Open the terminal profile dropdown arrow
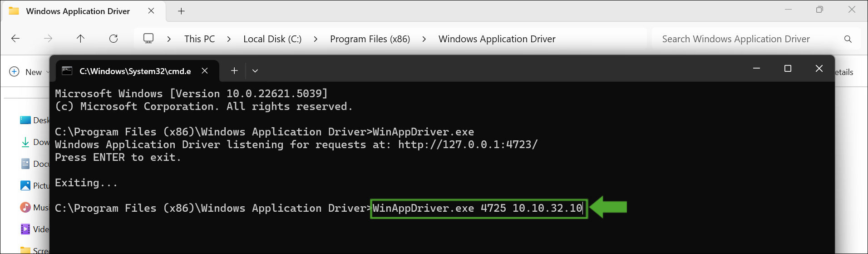 [255, 70]
